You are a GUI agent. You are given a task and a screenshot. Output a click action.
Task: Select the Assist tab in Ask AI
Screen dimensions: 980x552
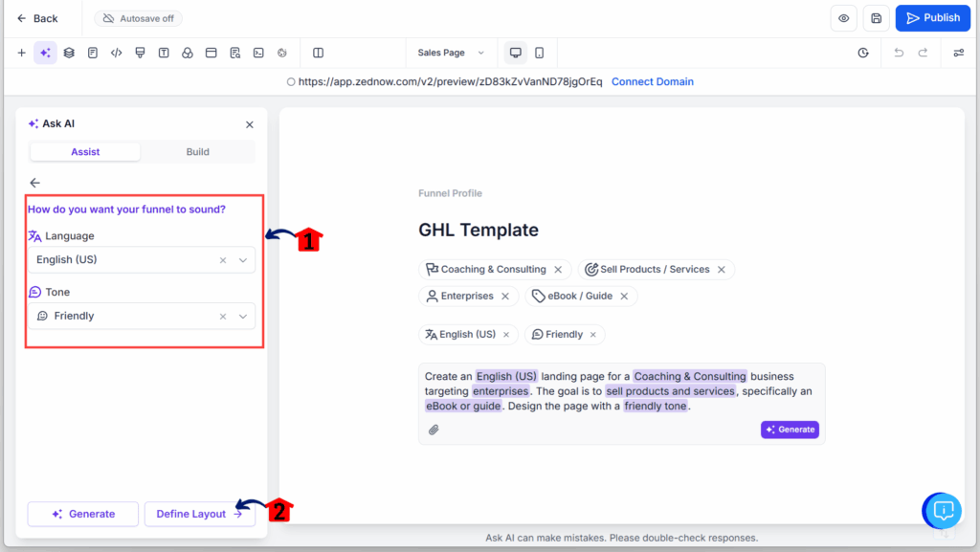point(84,151)
